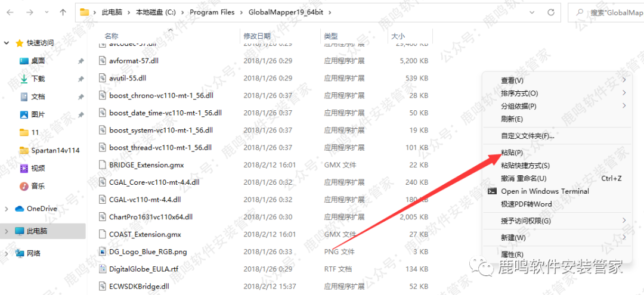The height and width of the screenshot is (295, 644).
Task: Expand the 此电脑 tree node
Action: point(6,231)
